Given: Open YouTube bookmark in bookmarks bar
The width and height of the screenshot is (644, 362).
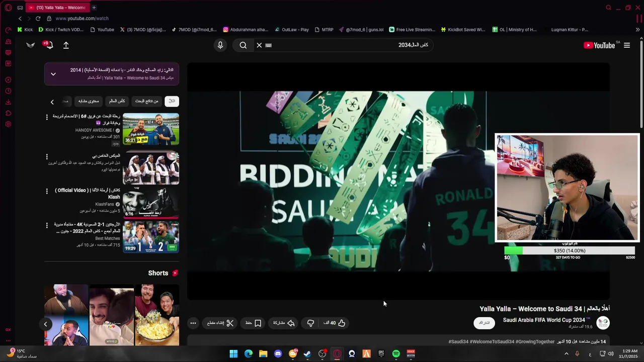Looking at the screenshot, I should (x=102, y=30).
